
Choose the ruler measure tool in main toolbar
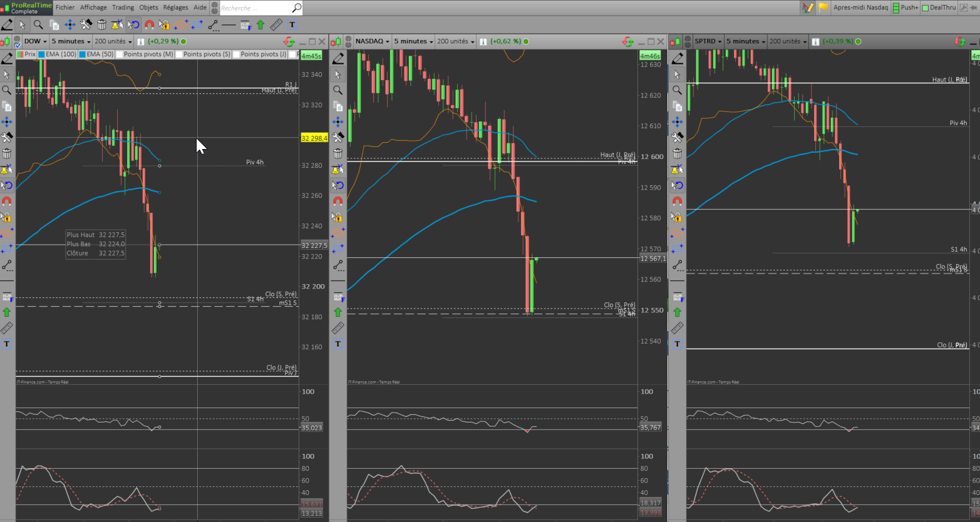[276, 25]
